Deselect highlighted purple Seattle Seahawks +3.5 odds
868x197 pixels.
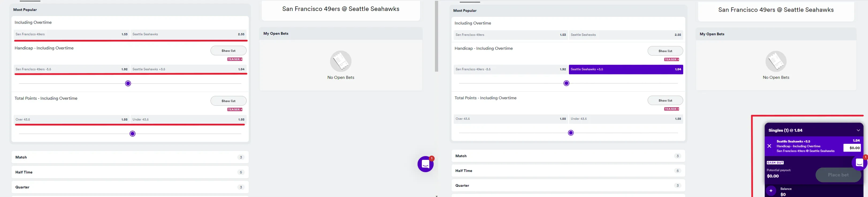click(x=626, y=69)
